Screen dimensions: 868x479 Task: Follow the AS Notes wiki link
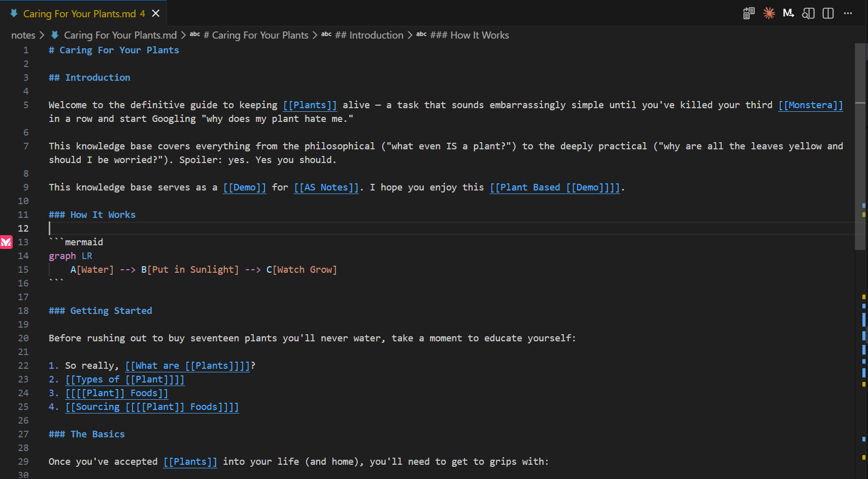pyautogui.click(x=326, y=187)
